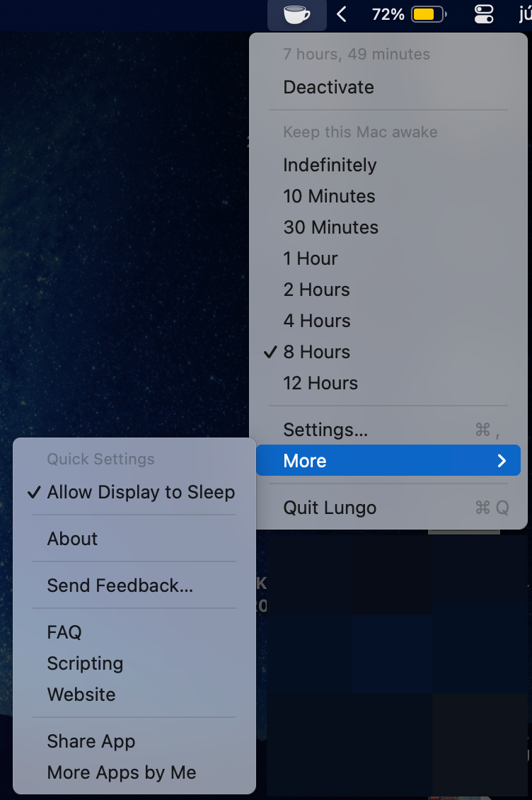
Task: Select the 10 Minutes duration
Action: point(388,196)
